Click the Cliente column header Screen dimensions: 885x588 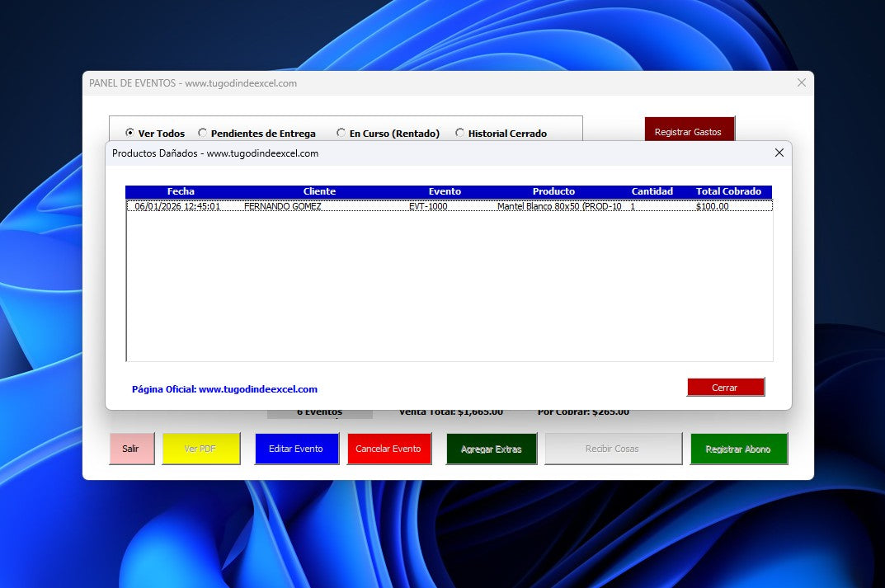point(319,191)
